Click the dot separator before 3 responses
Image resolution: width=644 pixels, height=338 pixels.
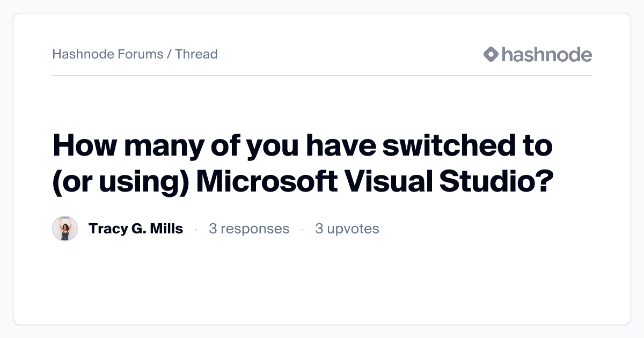(196, 230)
